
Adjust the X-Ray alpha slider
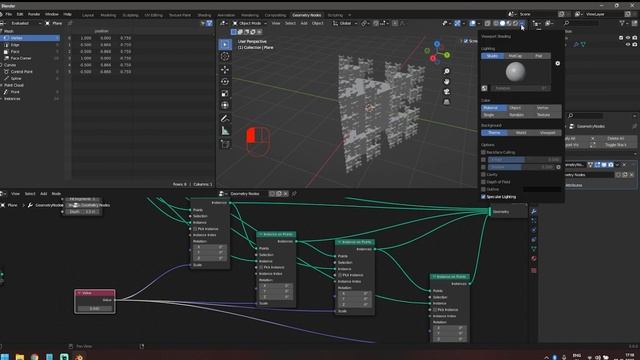(x=524, y=160)
